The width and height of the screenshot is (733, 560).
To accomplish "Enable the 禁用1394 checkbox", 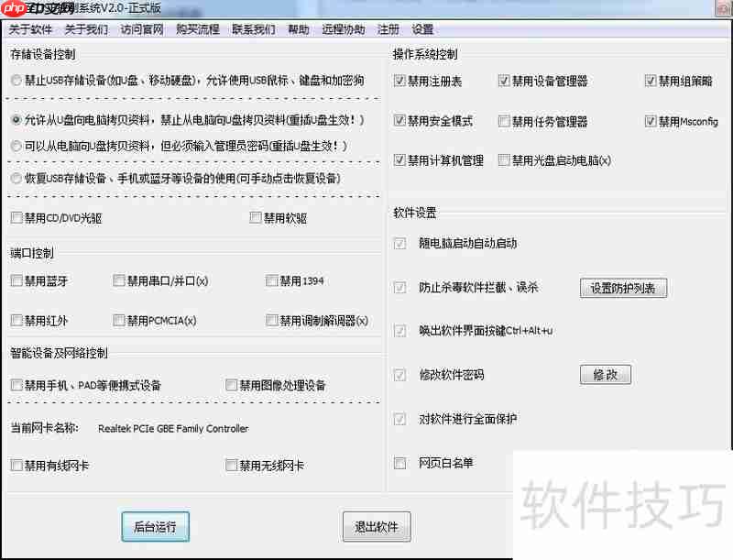I will pos(271,280).
